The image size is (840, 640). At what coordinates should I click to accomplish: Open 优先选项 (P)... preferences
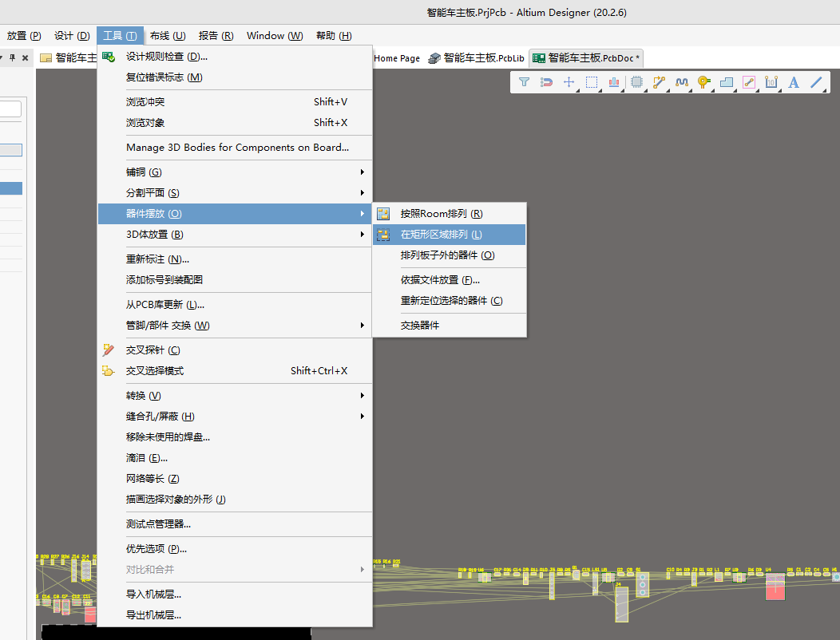point(235,549)
